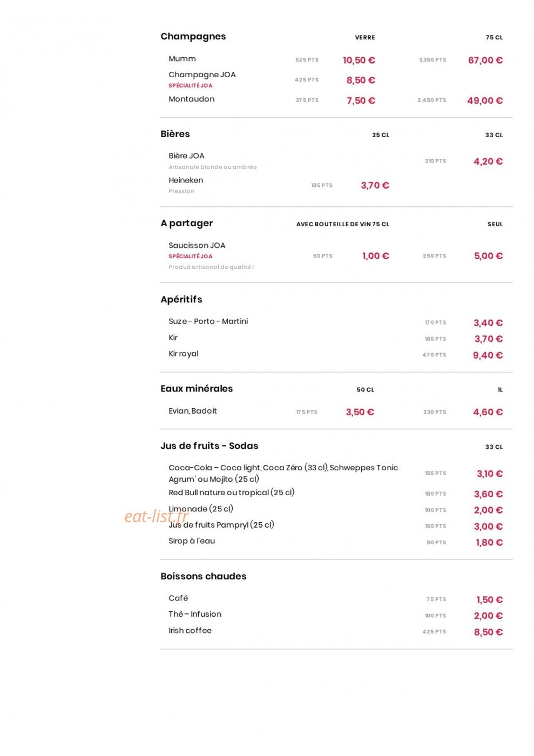Screen dimensions: 534x756
Task: Click Café price 1,50 €
Action: [489, 600]
